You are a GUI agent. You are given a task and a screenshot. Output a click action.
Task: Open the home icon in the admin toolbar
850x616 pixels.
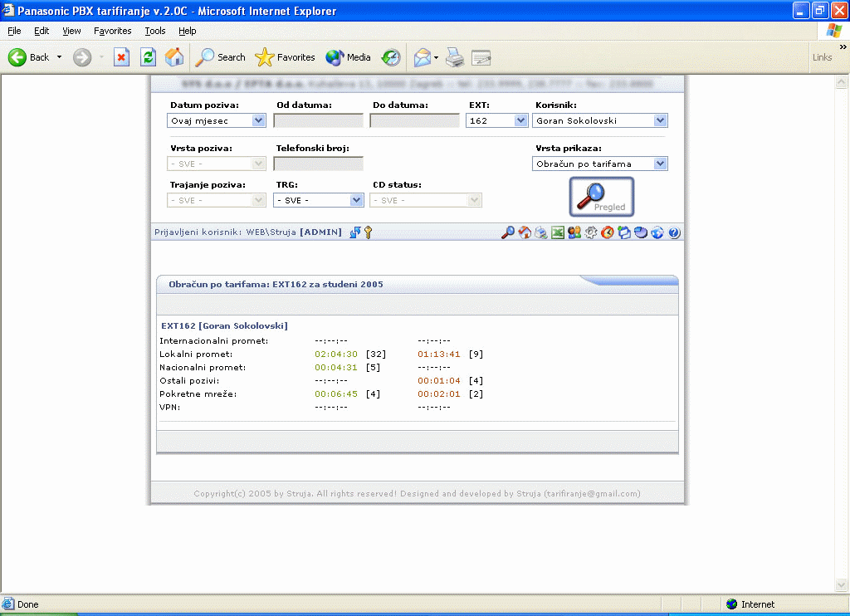525,232
